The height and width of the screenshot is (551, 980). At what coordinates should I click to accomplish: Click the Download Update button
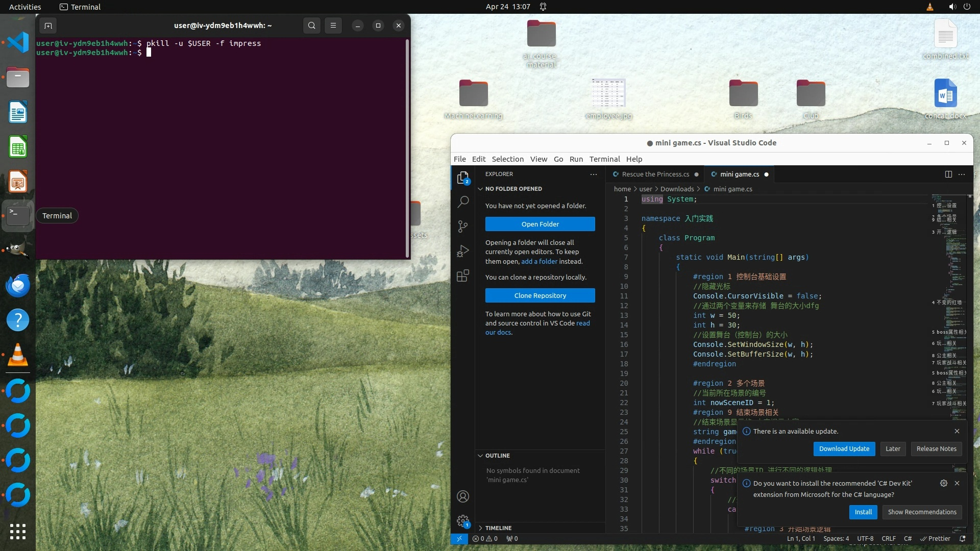pyautogui.click(x=844, y=449)
